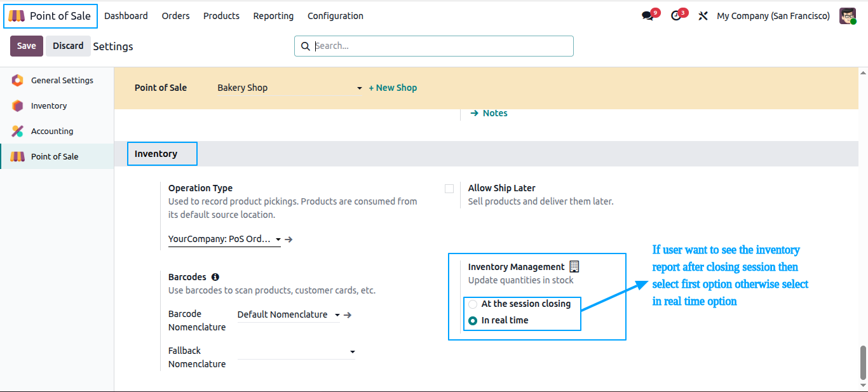Click the + New Shop link

(393, 88)
